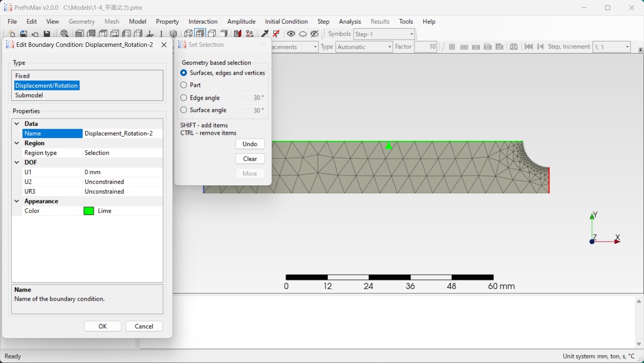This screenshot has height=363, width=644.
Task: Open the Symbols Step-1 dropdown
Action: pyautogui.click(x=412, y=34)
